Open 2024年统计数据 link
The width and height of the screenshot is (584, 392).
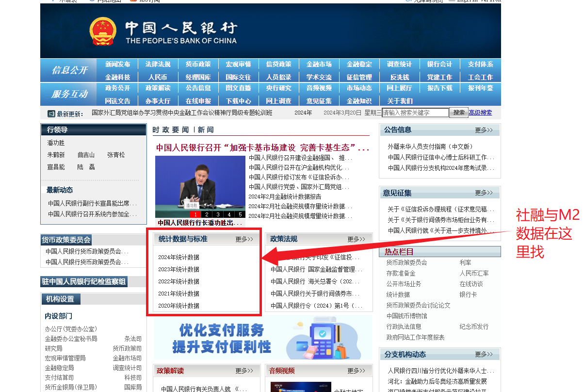click(x=178, y=257)
